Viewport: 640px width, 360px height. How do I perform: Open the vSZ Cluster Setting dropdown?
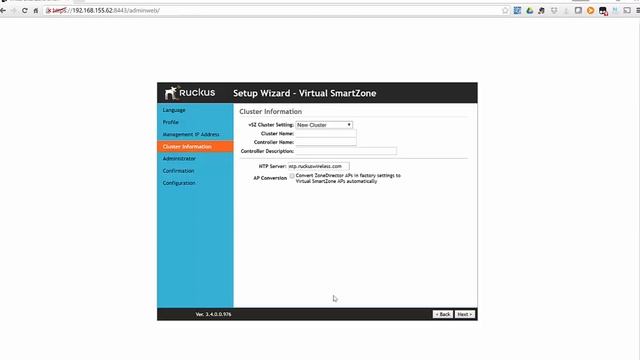[324, 125]
